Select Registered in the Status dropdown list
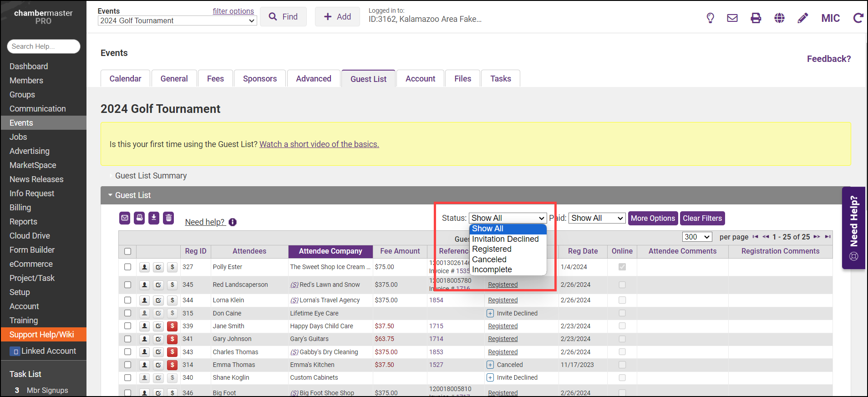 coord(492,249)
